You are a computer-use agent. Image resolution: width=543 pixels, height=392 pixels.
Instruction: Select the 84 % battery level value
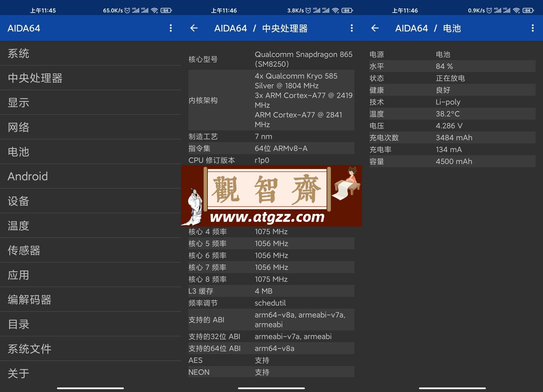coord(444,66)
